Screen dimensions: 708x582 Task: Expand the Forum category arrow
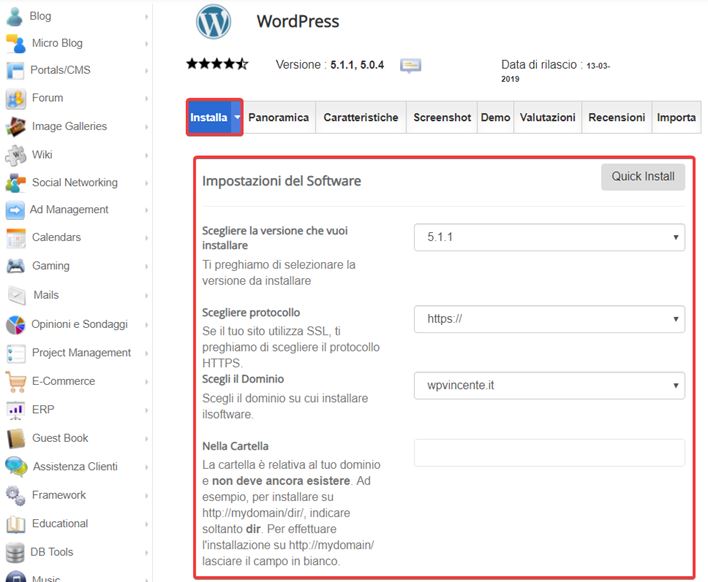pyautogui.click(x=146, y=98)
